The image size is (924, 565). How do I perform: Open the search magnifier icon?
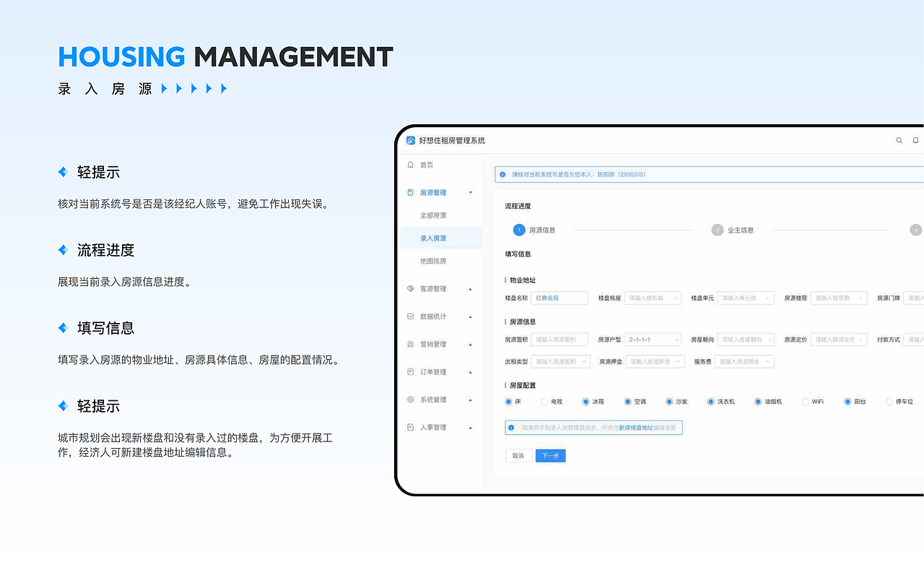click(x=899, y=140)
